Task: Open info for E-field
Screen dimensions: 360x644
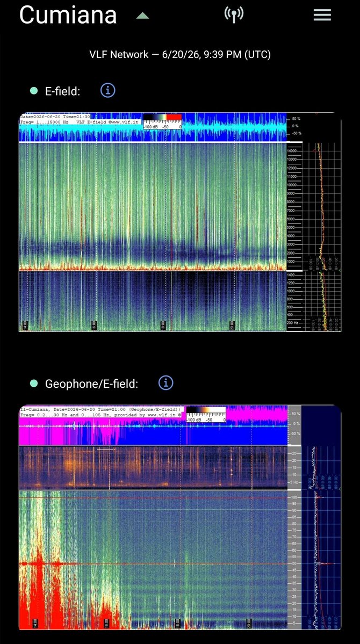Action: 107,90
